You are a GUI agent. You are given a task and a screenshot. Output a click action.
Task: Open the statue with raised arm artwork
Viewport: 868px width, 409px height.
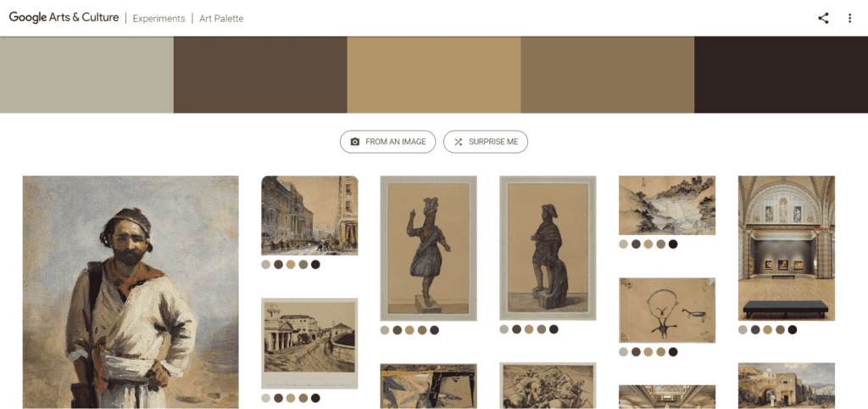428,249
